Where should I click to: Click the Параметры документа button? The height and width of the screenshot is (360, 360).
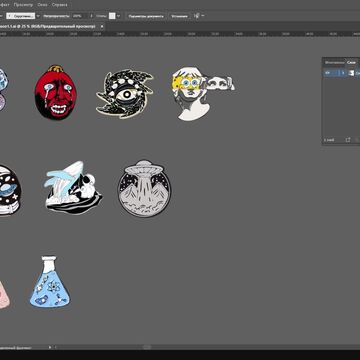[146, 16]
